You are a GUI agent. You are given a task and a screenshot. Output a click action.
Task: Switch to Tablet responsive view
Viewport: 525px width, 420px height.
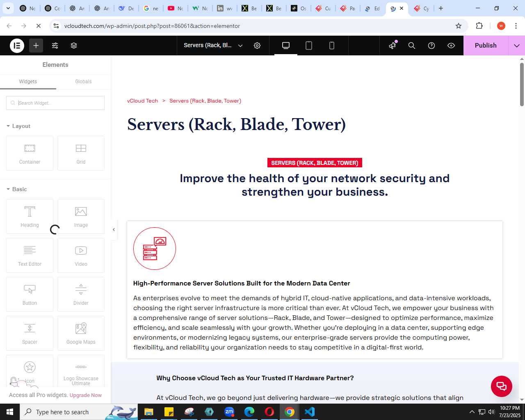tap(309, 46)
